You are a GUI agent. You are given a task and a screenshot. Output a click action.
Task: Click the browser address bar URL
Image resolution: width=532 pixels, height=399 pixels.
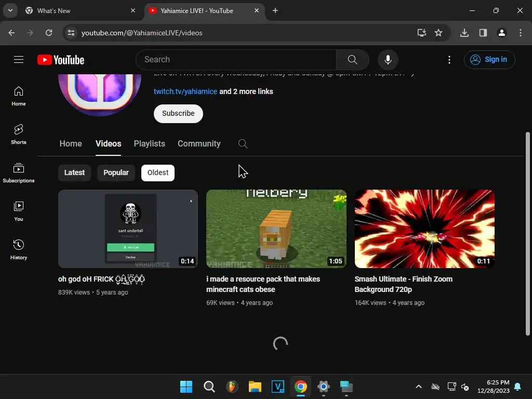pos(142,33)
